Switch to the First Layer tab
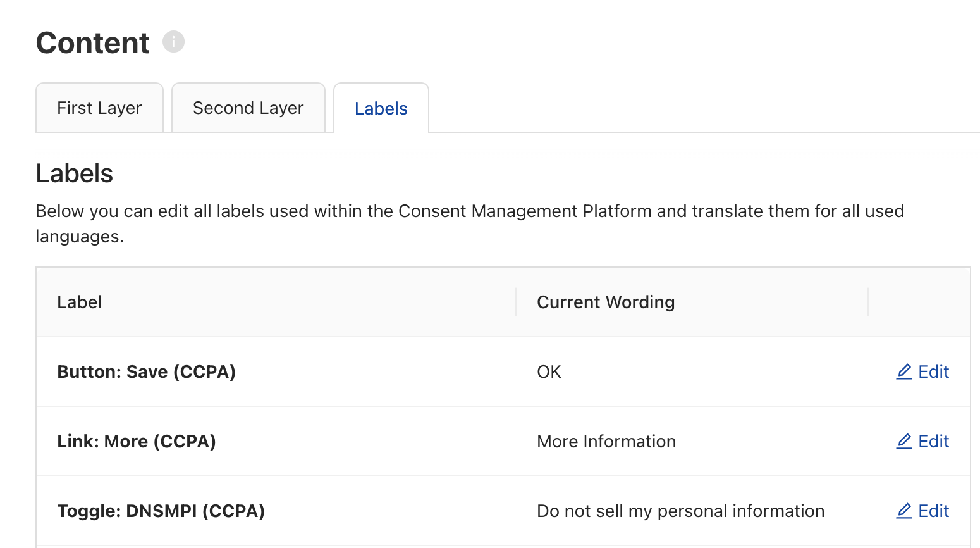980x548 pixels. click(x=99, y=108)
